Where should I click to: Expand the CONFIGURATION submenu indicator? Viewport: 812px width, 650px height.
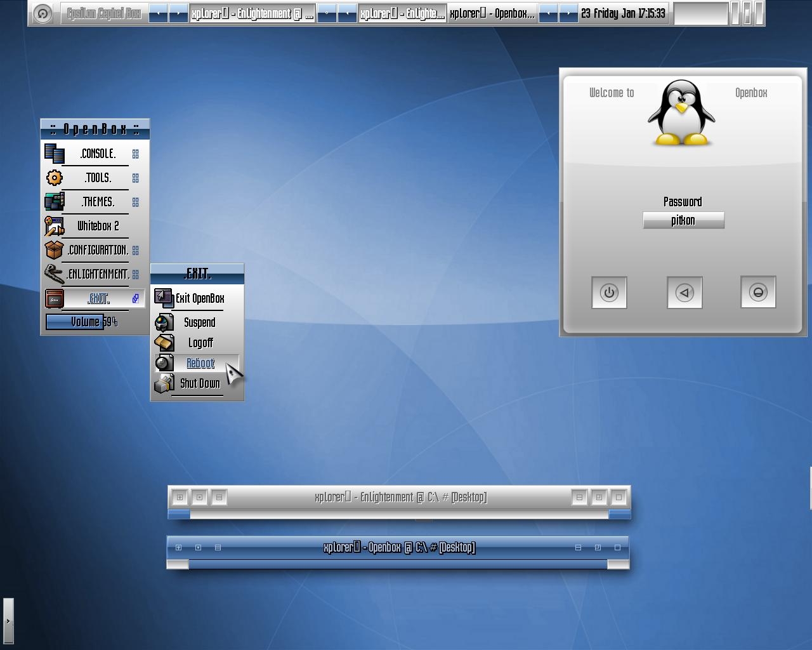click(135, 250)
